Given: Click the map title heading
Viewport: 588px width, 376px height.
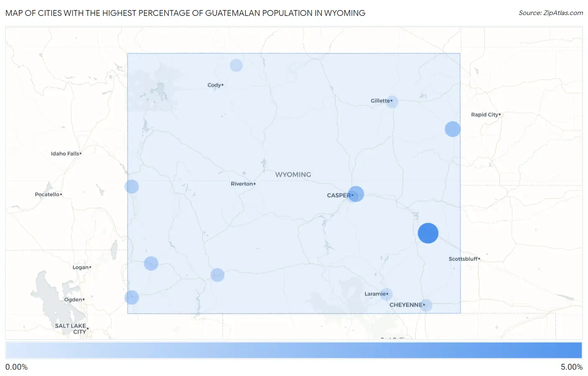Looking at the screenshot, I should (185, 13).
